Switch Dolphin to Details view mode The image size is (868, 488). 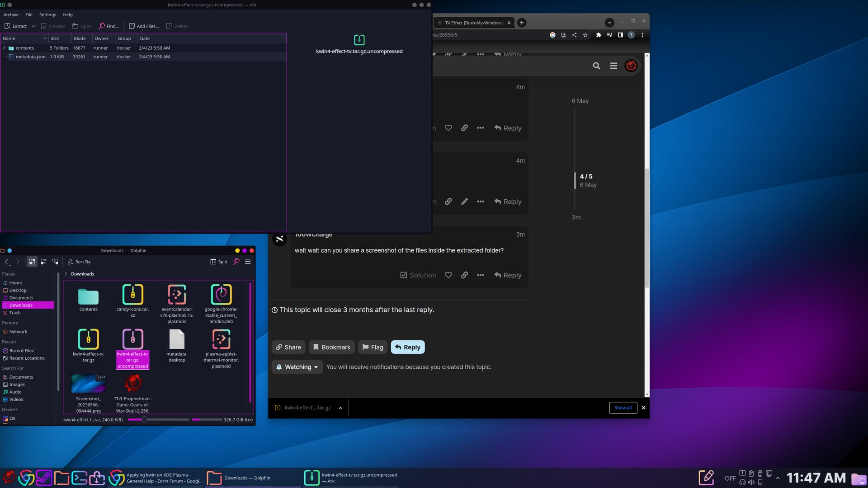click(55, 262)
